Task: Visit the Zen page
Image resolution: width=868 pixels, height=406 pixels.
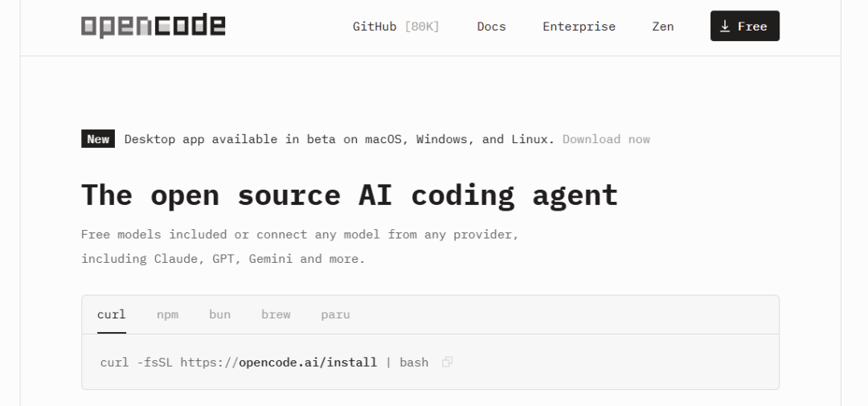Action: pyautogui.click(x=662, y=27)
